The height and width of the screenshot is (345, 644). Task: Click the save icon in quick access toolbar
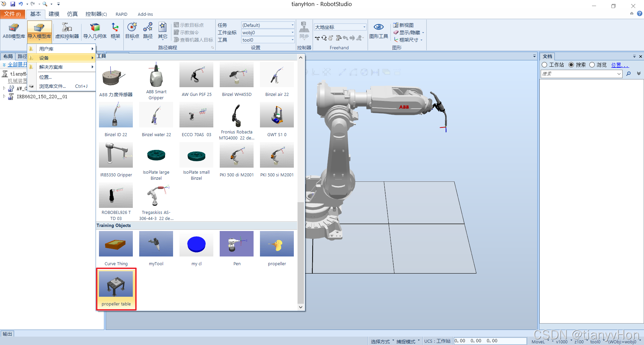pos(13,4)
